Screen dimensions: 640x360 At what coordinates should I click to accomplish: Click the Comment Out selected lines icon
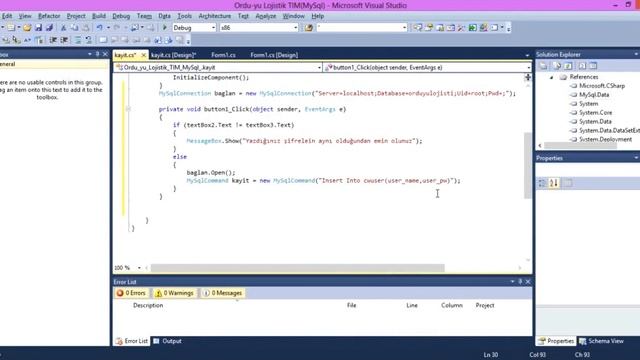pyautogui.click(x=78, y=40)
